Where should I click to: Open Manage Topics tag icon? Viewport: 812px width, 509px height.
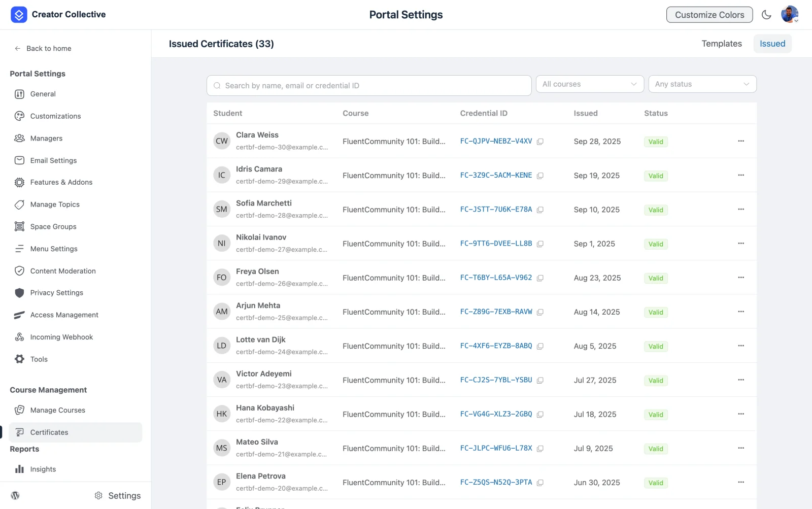point(19,205)
